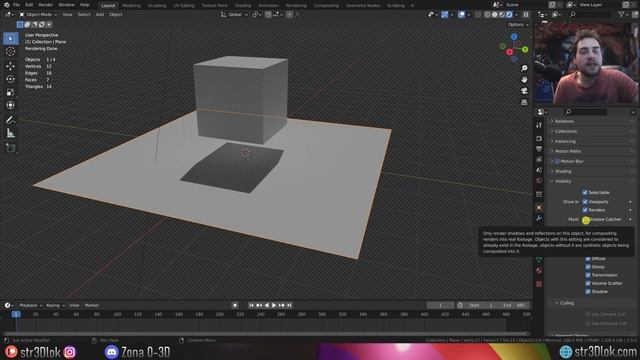640x360 pixels.
Task: Toggle Glossy ray visibility checkbox
Action: coord(588,267)
